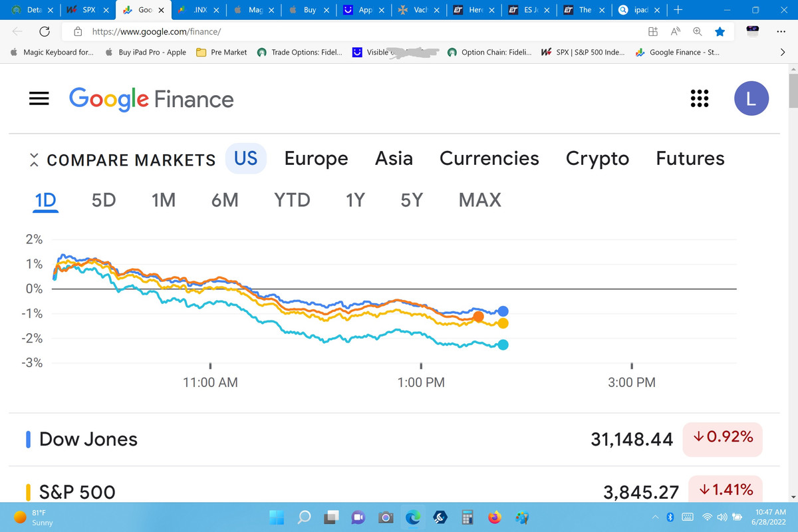This screenshot has width=798, height=532.
Task: Click the Google Finance logo
Action: (152, 99)
